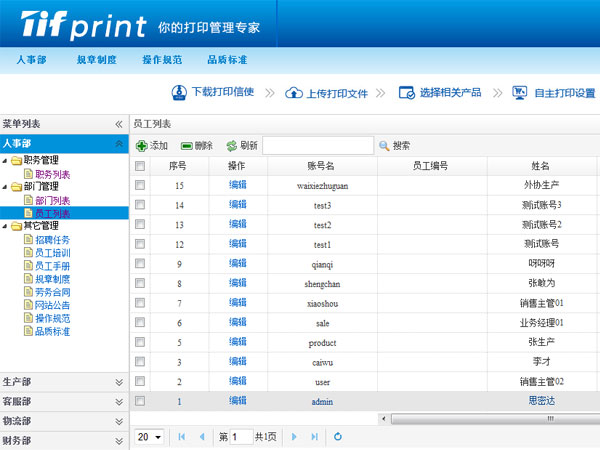Expand the 生产部 accordion panel
This screenshot has height=450, width=600.
pos(119,382)
